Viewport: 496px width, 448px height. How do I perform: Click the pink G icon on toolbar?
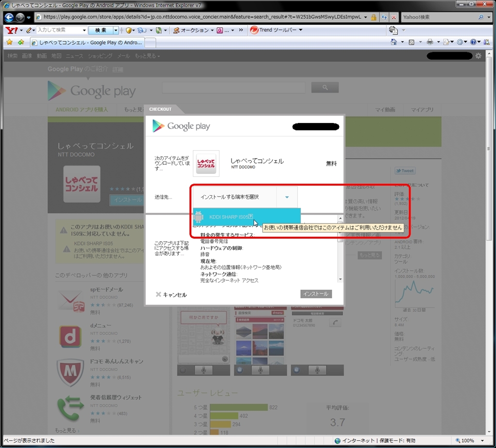click(x=219, y=30)
